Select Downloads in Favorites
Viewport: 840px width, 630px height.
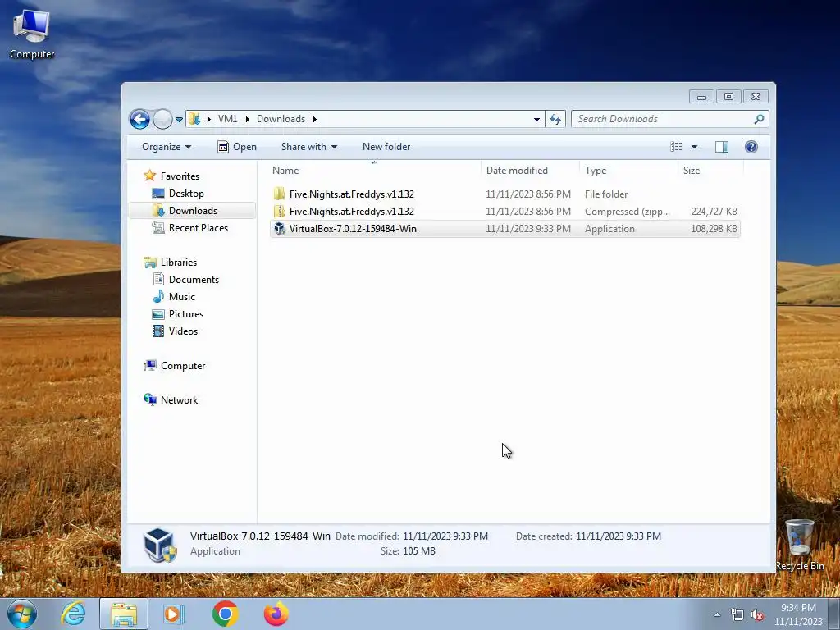click(x=193, y=211)
